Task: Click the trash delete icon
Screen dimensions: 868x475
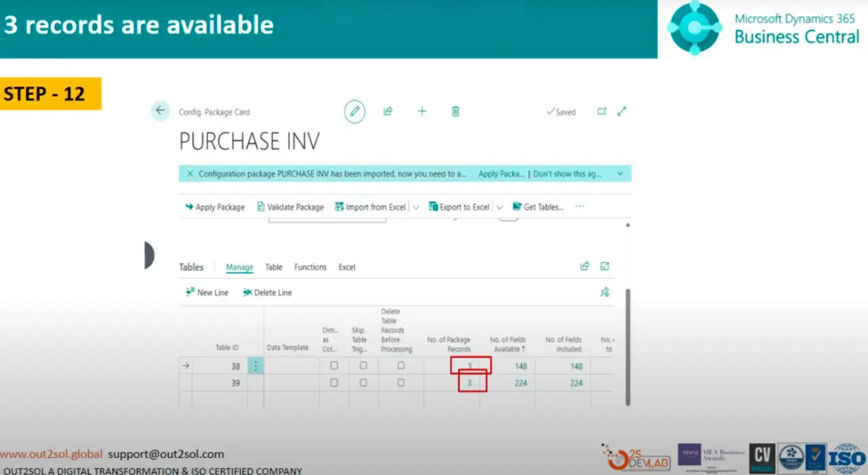Action: click(456, 111)
